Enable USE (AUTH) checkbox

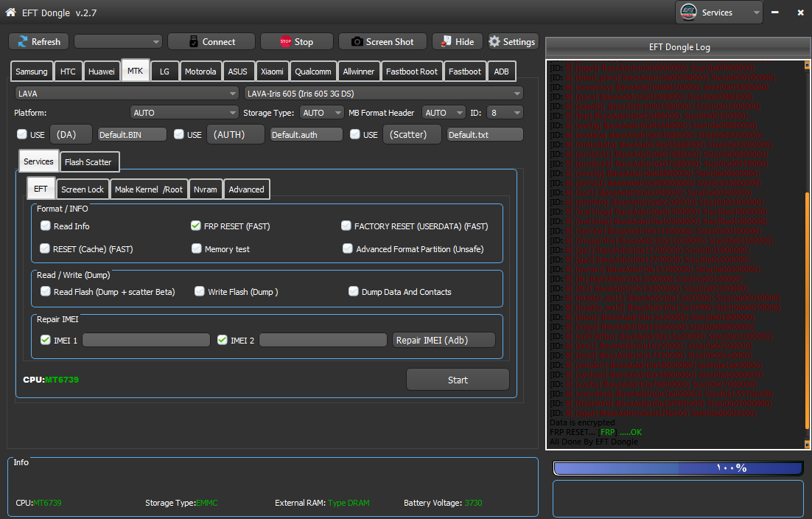[178, 134]
